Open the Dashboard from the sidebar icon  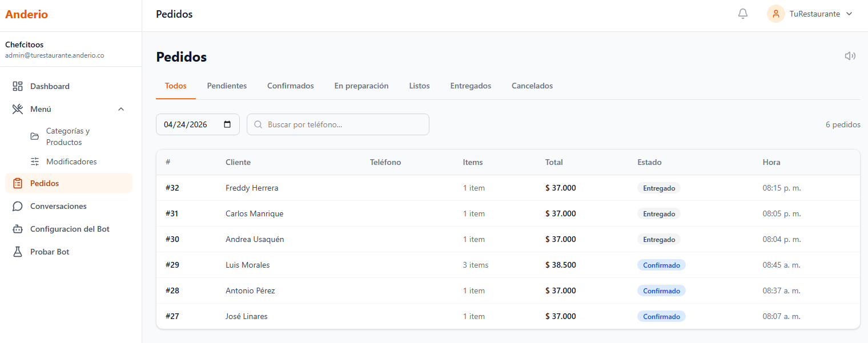(x=17, y=86)
